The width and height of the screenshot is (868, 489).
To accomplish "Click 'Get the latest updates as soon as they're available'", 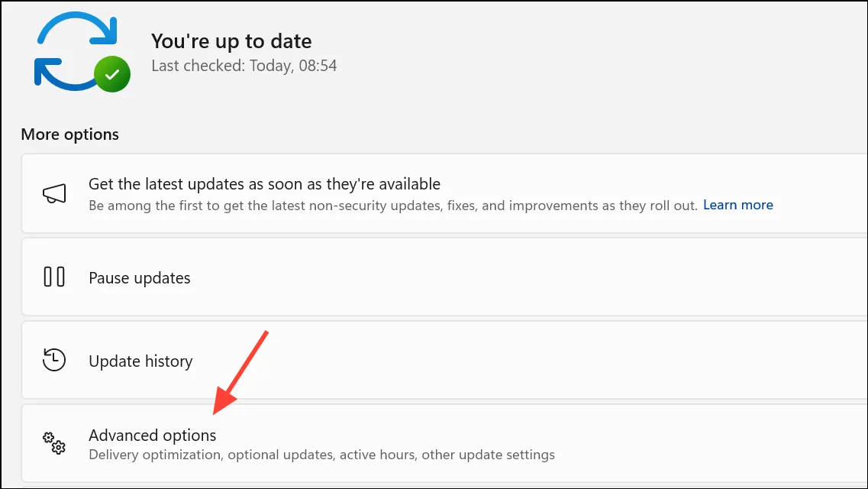I will [265, 184].
